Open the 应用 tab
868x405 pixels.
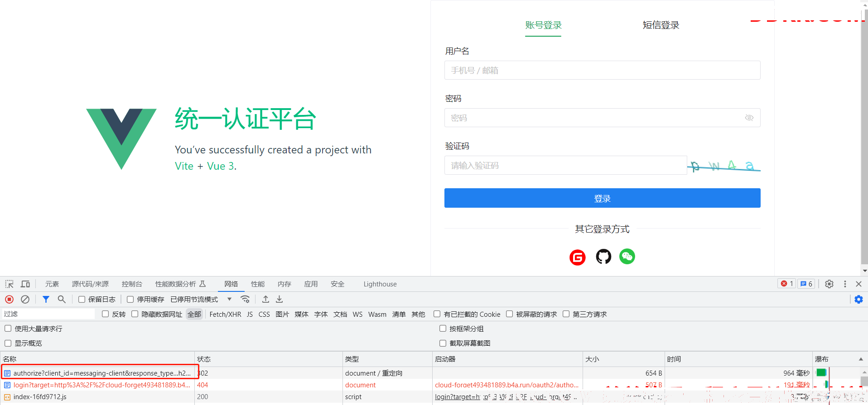click(x=311, y=284)
